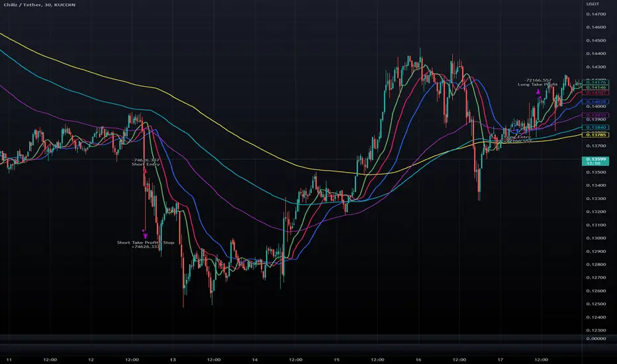Click date 11 on the time axis
This screenshot has width=617, height=364.
click(9, 359)
